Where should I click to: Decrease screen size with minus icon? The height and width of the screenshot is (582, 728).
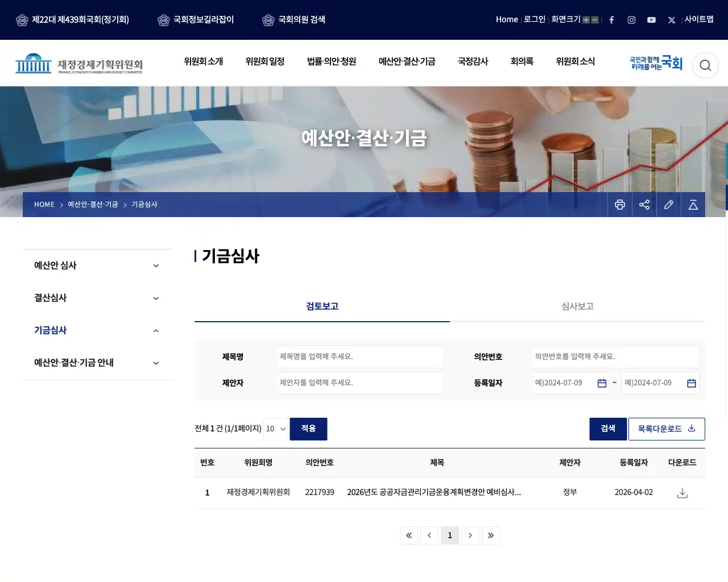coord(595,20)
